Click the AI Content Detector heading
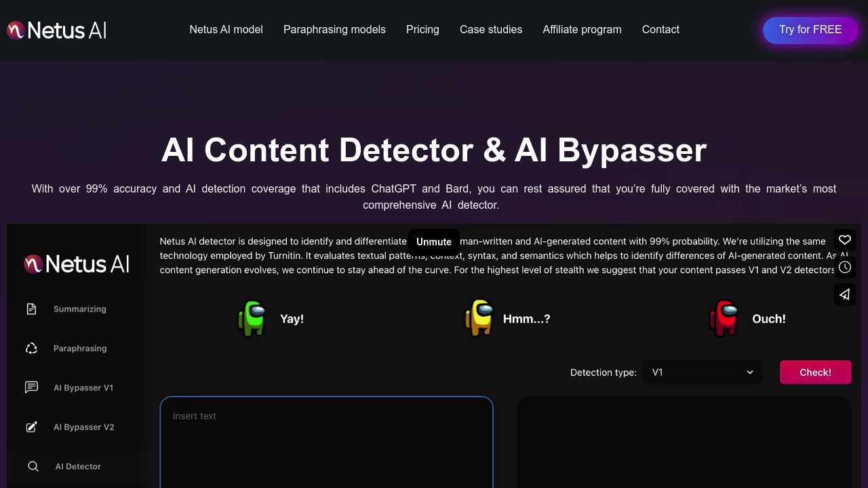Image resolution: width=868 pixels, height=488 pixels. coord(434,150)
